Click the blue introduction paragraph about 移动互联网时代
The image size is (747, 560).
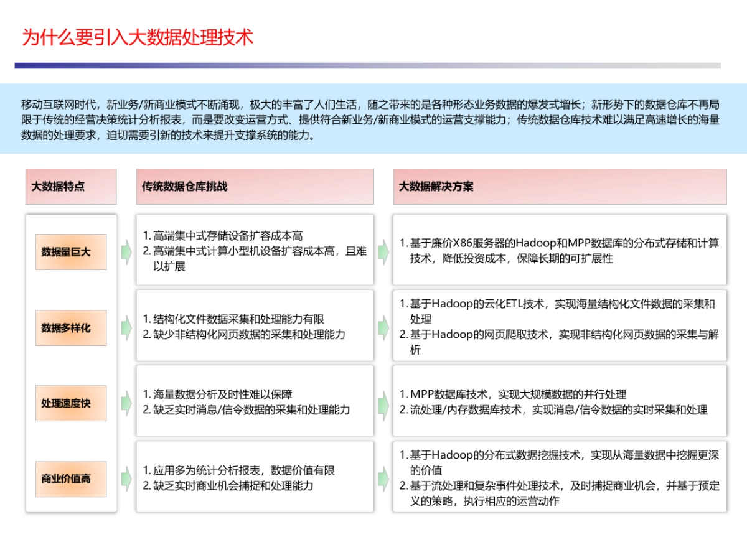tap(374, 121)
